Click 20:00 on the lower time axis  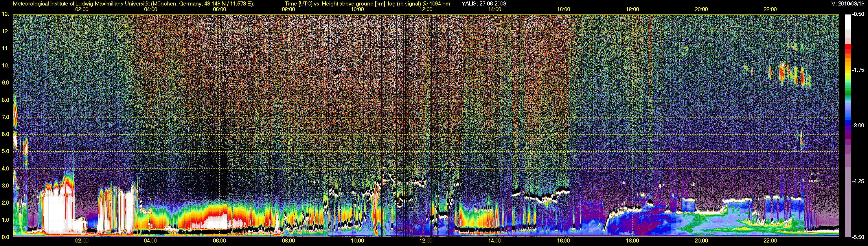(701, 241)
